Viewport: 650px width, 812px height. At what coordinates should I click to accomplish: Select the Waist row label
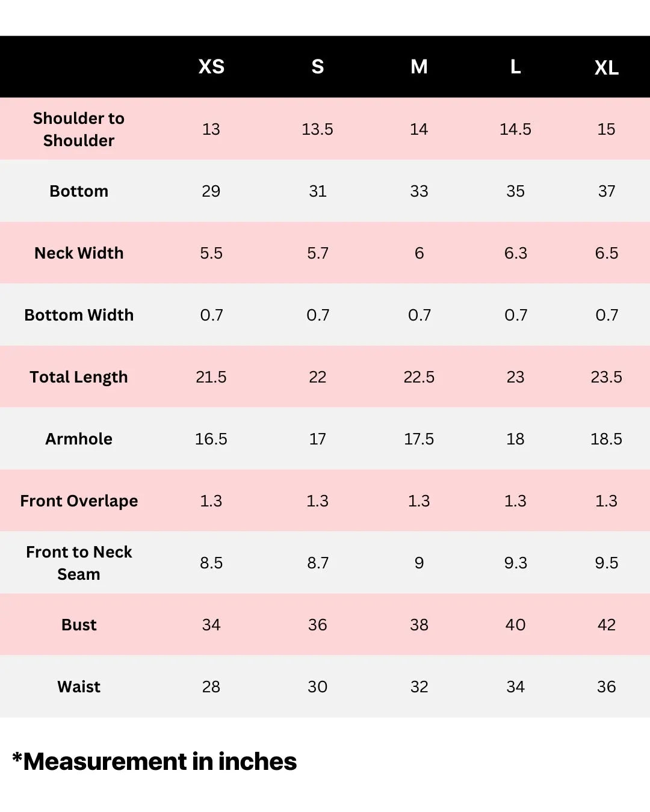[x=79, y=687]
